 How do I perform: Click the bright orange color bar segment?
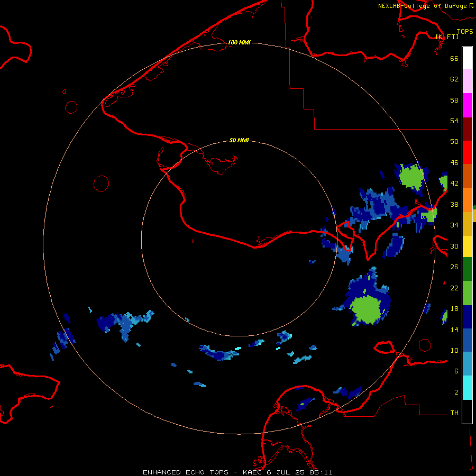(x=467, y=200)
